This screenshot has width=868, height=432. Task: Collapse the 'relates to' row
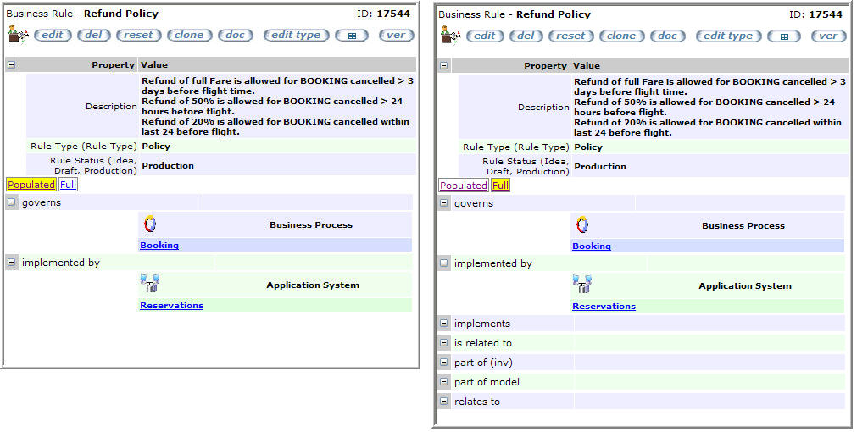(444, 402)
